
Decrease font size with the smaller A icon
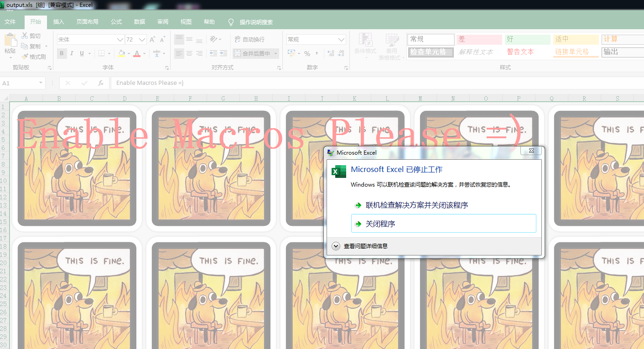[163, 40]
